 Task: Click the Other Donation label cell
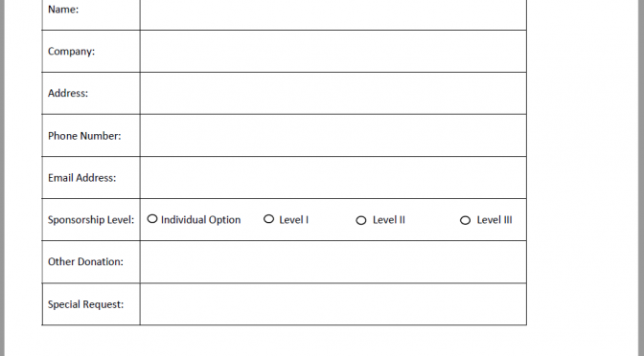coord(91,262)
